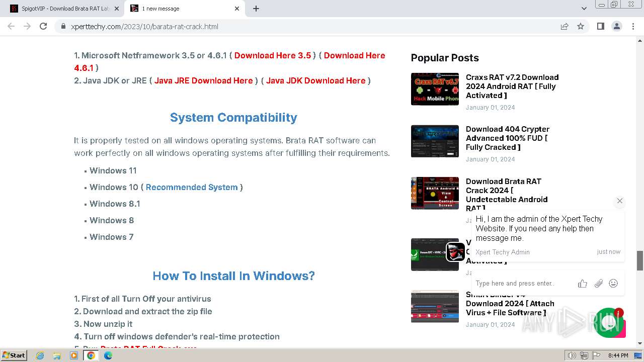The image size is (644, 362).
Task: Open 'Download 404 Crypter' post title
Action: (508, 138)
